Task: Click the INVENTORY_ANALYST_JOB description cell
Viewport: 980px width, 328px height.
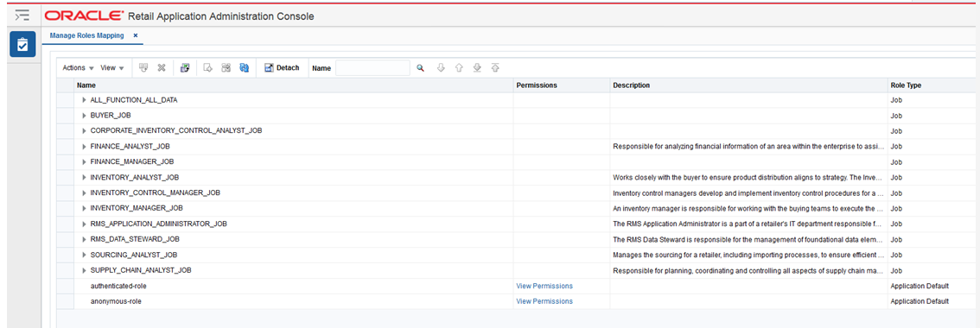Action: [x=748, y=178]
